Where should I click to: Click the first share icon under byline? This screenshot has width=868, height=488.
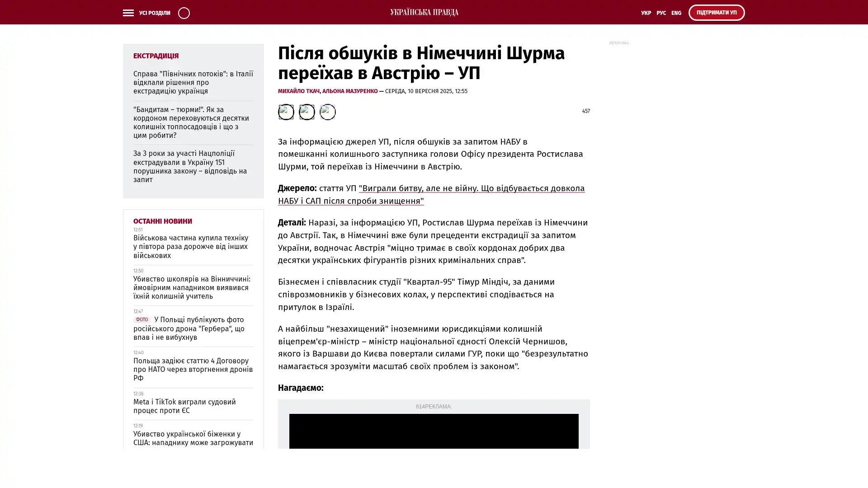[286, 112]
